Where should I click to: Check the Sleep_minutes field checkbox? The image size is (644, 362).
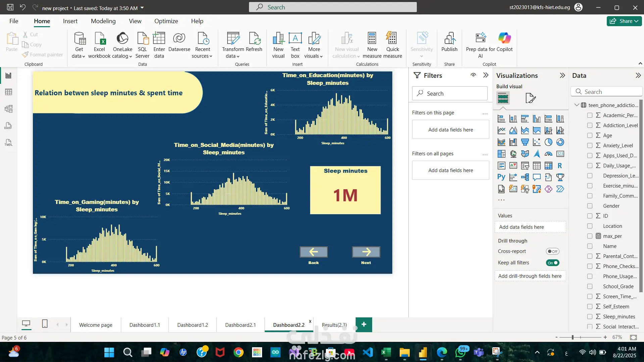[x=590, y=316]
